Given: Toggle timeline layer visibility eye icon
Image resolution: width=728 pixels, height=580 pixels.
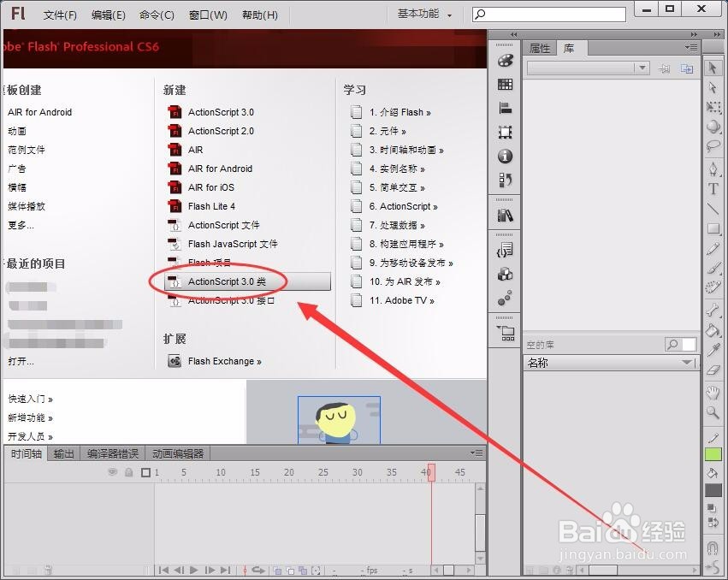Looking at the screenshot, I should (x=112, y=472).
